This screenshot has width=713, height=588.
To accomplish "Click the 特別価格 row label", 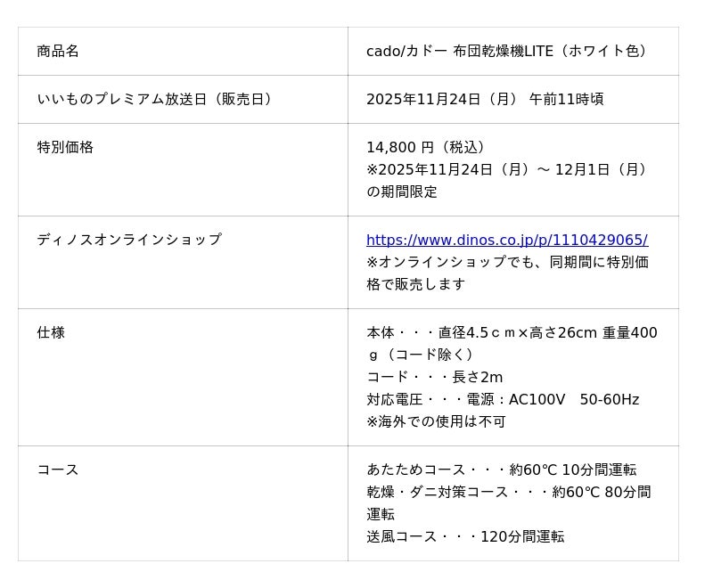I will (65, 147).
